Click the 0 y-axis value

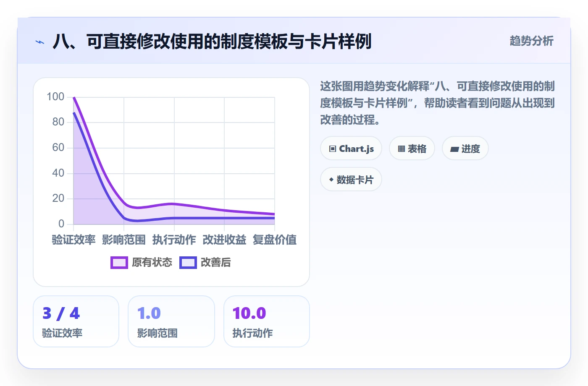61,224
